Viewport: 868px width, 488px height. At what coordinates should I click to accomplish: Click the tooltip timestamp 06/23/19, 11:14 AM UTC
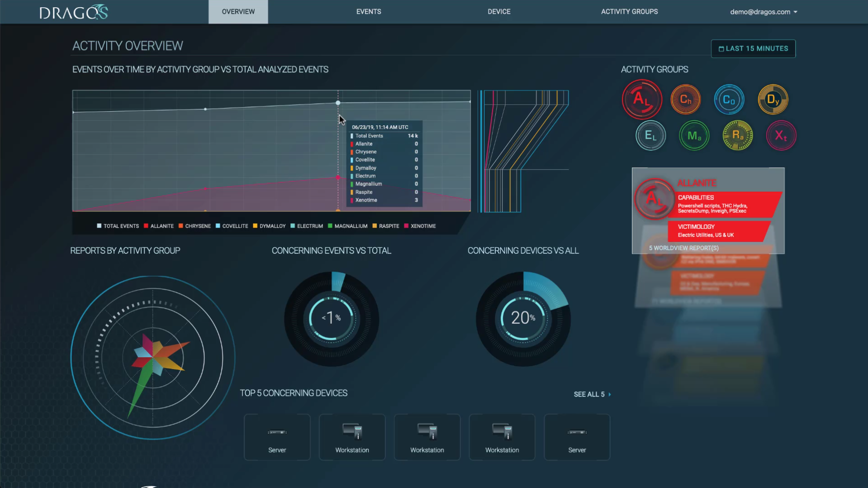(x=380, y=127)
